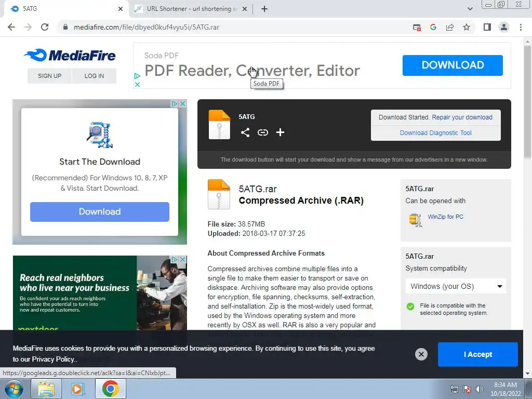The width and height of the screenshot is (532, 399).
Task: Click the browser forward arrow
Action: coord(28,27)
